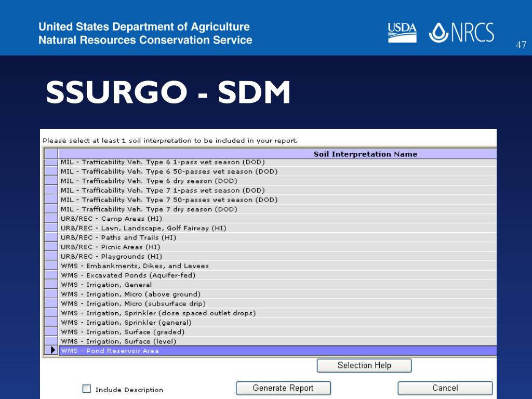The image size is (532, 399).
Task: Select Veh. Type 6 1-pass wet season
Action: coord(277,163)
